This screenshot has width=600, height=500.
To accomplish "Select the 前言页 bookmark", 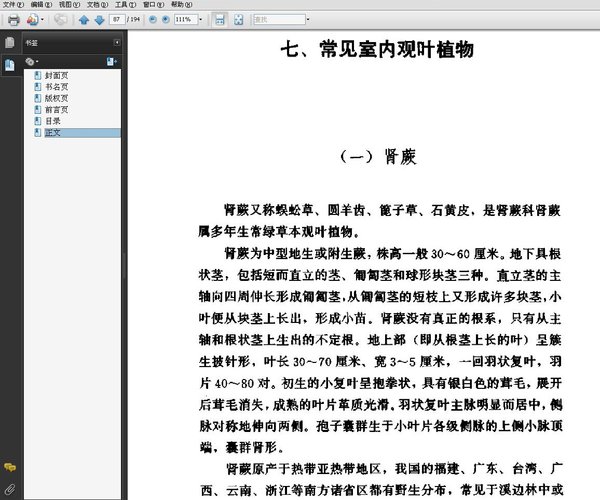I will tap(57, 110).
